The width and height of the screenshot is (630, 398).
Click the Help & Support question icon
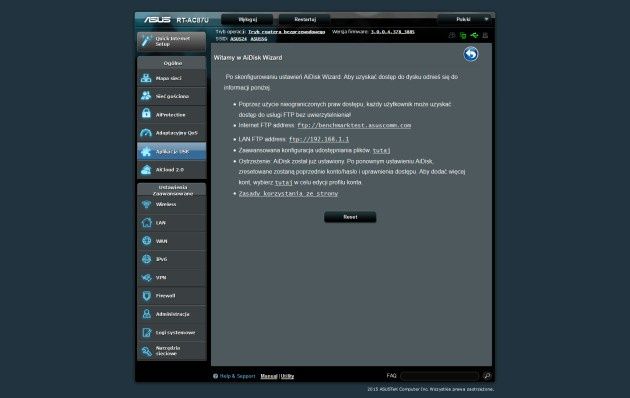point(215,376)
